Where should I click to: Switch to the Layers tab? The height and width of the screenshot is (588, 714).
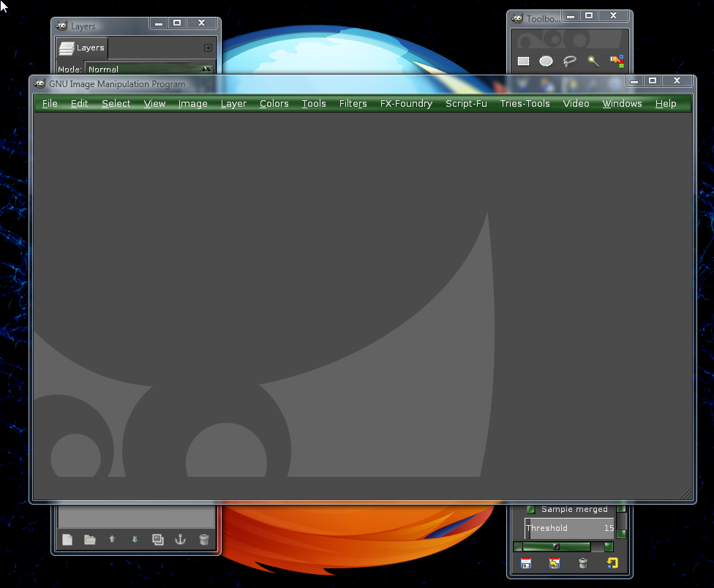coord(81,48)
